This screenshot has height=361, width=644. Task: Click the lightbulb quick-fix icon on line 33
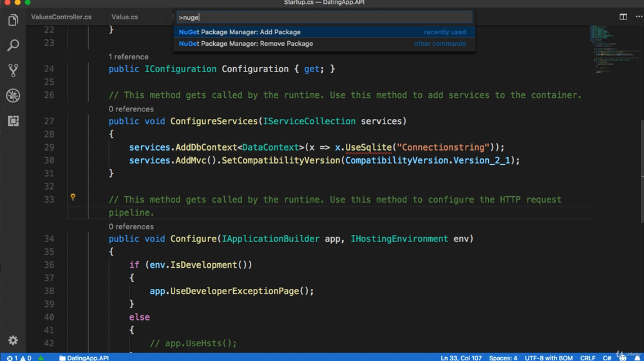pyautogui.click(x=73, y=197)
